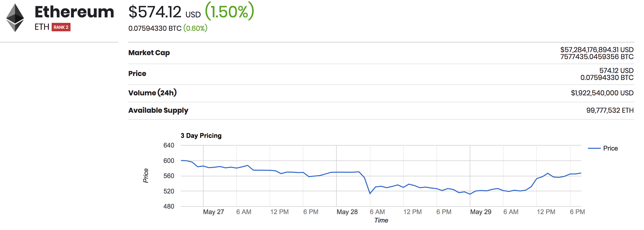Click the 12 PM label after May 29
The width and height of the screenshot is (644, 230).
click(x=546, y=212)
